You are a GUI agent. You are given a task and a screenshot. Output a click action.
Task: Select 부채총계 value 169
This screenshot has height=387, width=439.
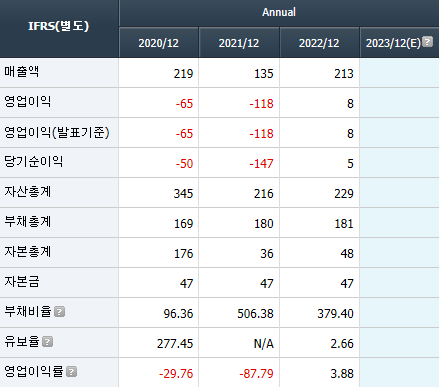pos(183,224)
